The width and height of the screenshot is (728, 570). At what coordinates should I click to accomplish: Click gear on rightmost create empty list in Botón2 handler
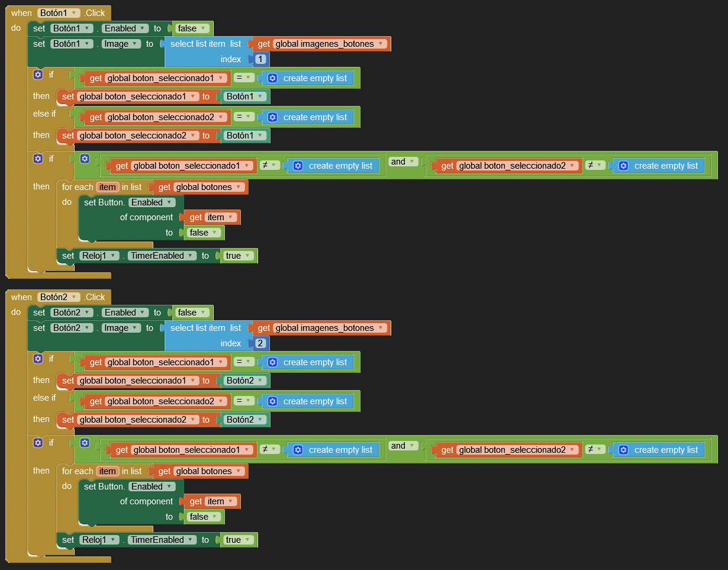623,450
